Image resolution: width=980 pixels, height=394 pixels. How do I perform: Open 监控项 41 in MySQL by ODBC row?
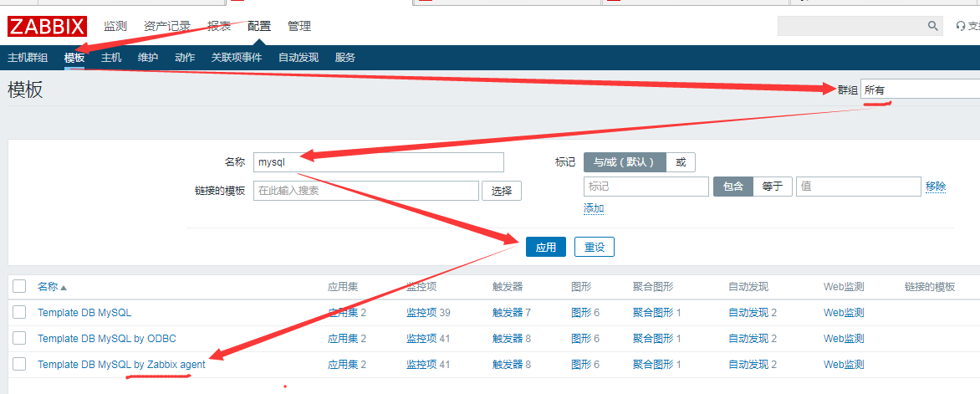422,338
